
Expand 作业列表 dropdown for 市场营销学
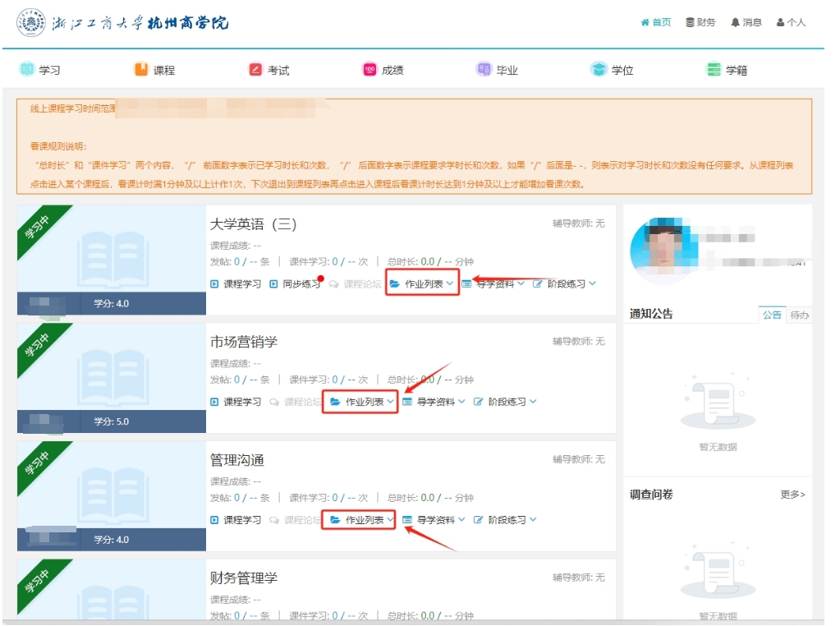[362, 403]
